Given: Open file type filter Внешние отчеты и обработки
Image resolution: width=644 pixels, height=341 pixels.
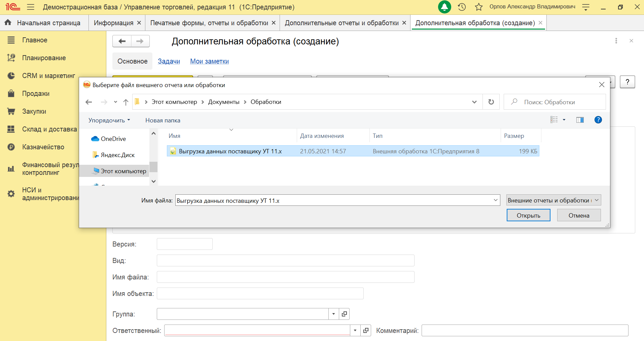Looking at the screenshot, I should click(x=553, y=200).
